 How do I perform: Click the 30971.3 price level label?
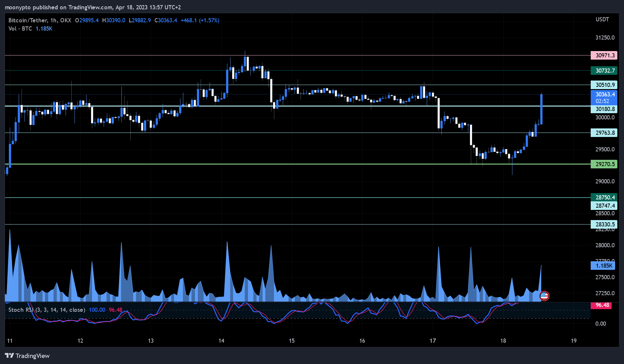tap(604, 55)
